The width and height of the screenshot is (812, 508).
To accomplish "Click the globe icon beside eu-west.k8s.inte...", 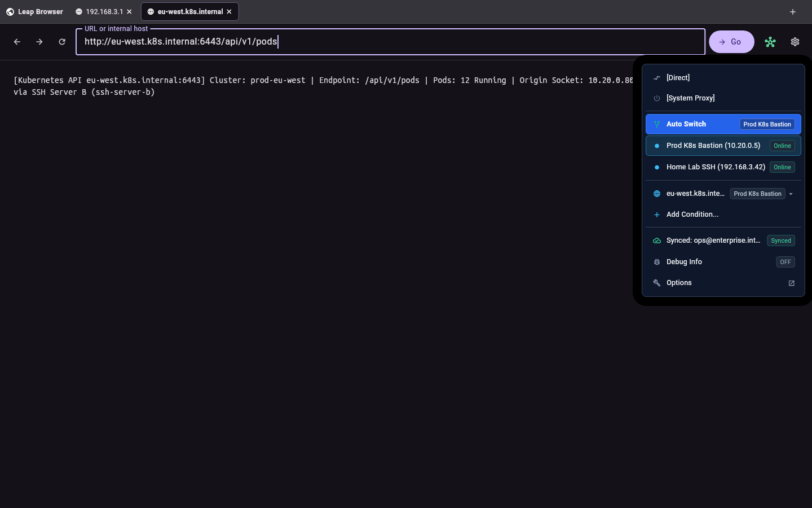I will tap(657, 194).
